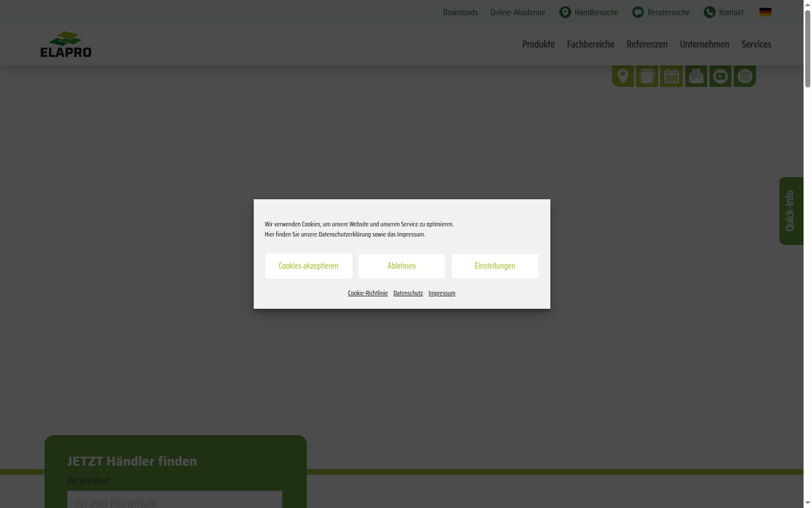The image size is (812, 508).
Task: Click the JETZT Händler finden heading
Action: tap(132, 461)
